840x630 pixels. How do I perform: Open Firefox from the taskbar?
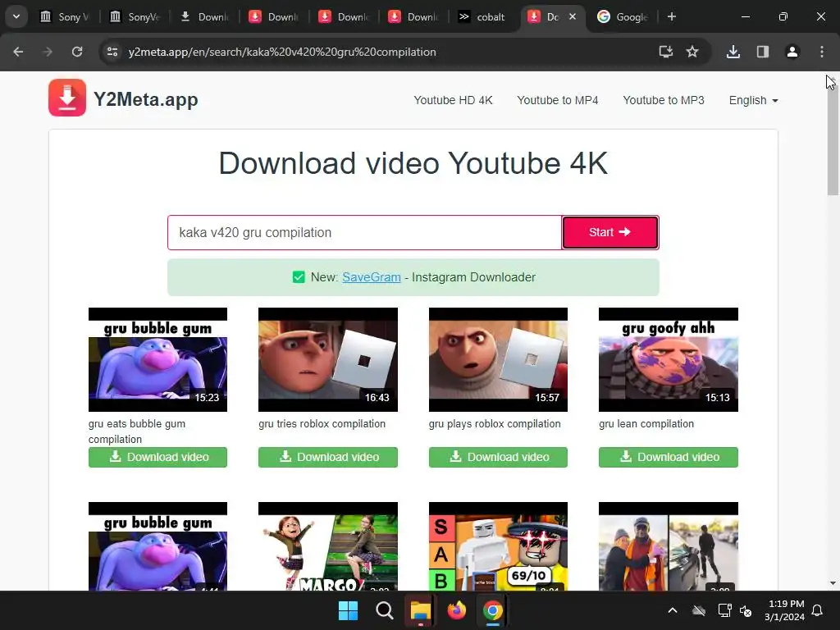tap(456, 610)
